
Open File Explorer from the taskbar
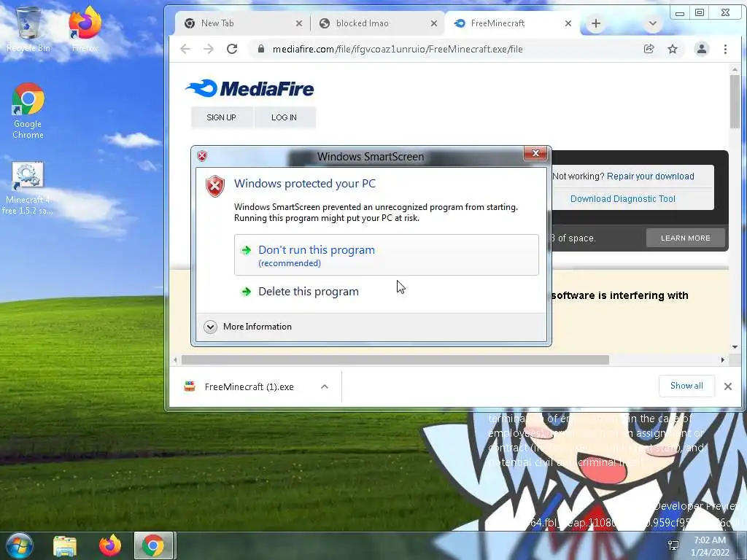pos(65,546)
